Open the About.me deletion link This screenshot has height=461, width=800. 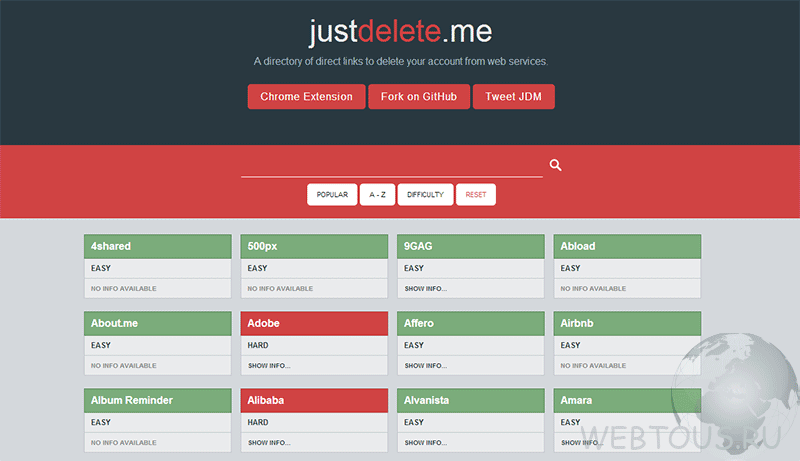tap(157, 323)
